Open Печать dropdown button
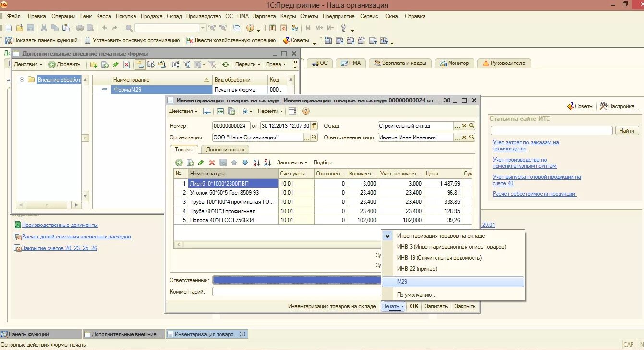 coord(393,306)
